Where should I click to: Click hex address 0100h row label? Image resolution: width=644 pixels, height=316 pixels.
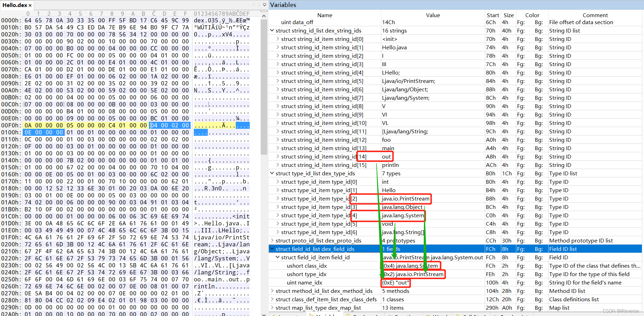point(11,132)
